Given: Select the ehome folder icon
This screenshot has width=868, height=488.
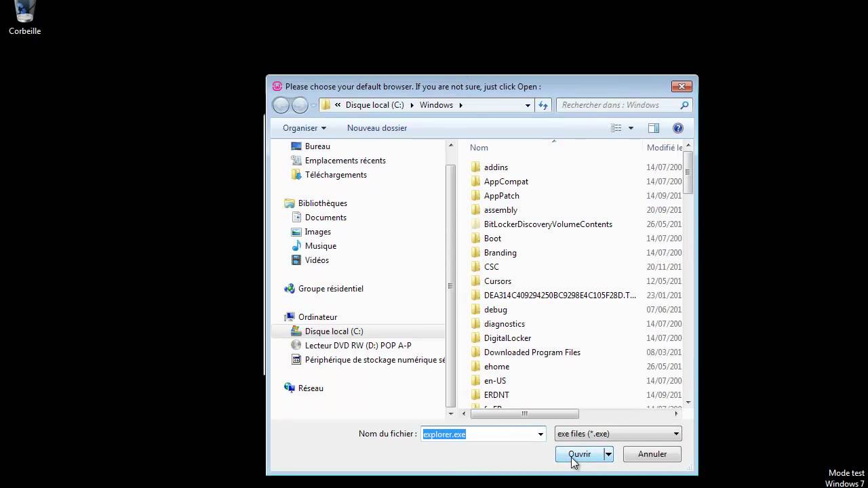Looking at the screenshot, I should point(475,367).
